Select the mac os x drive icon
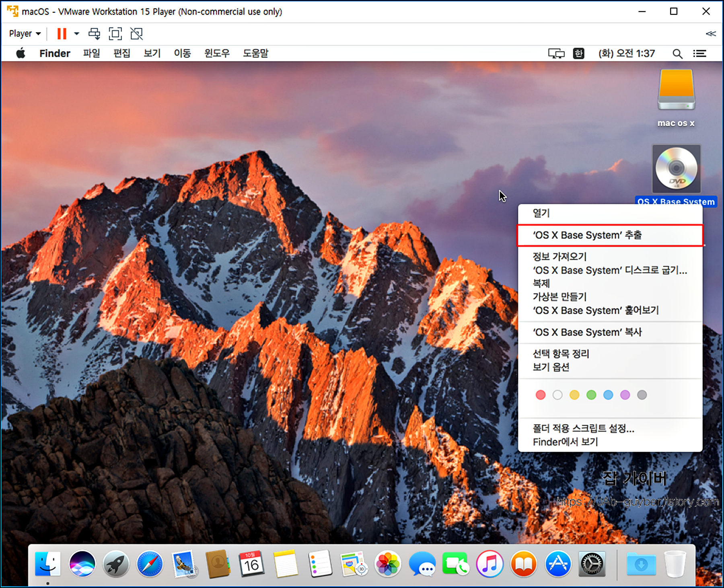This screenshot has width=724, height=588. [676, 90]
